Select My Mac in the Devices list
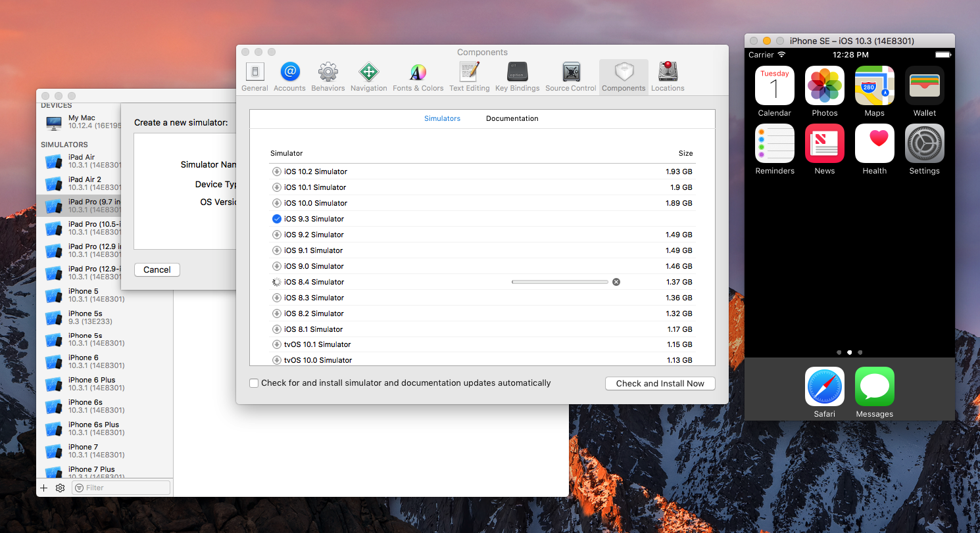Screen dimensions: 980x533 [x=79, y=122]
